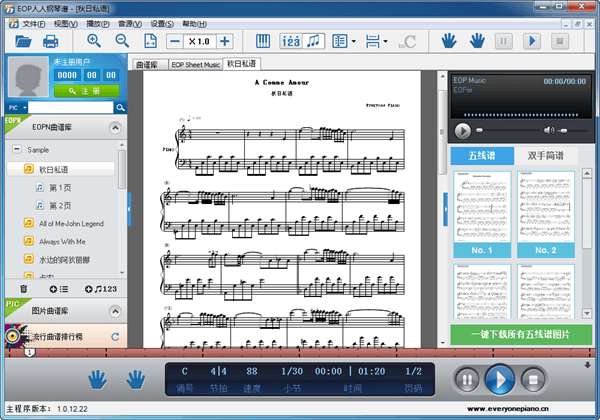Open the 音源(V) menu
The width and height of the screenshot is (600, 420).
[130, 24]
